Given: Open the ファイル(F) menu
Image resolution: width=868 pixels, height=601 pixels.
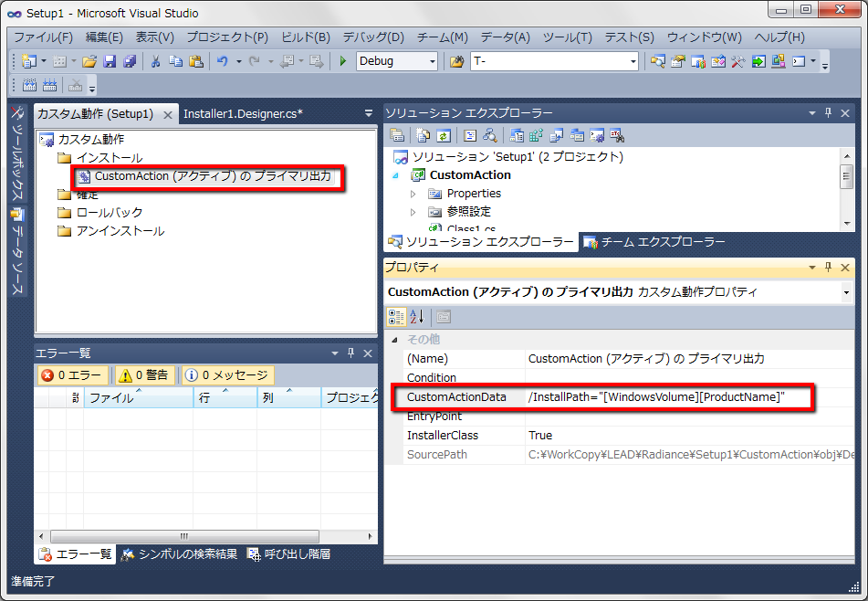Looking at the screenshot, I should (x=43, y=37).
